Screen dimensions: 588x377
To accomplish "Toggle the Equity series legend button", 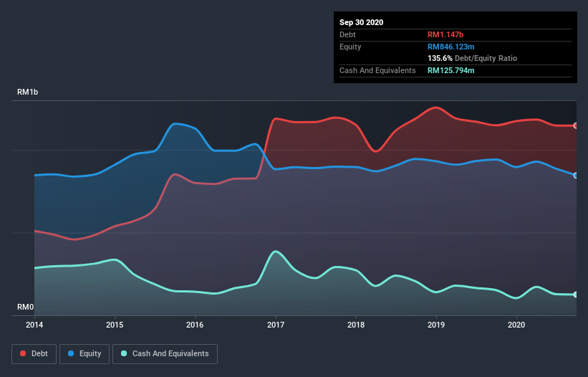I will coord(85,354).
